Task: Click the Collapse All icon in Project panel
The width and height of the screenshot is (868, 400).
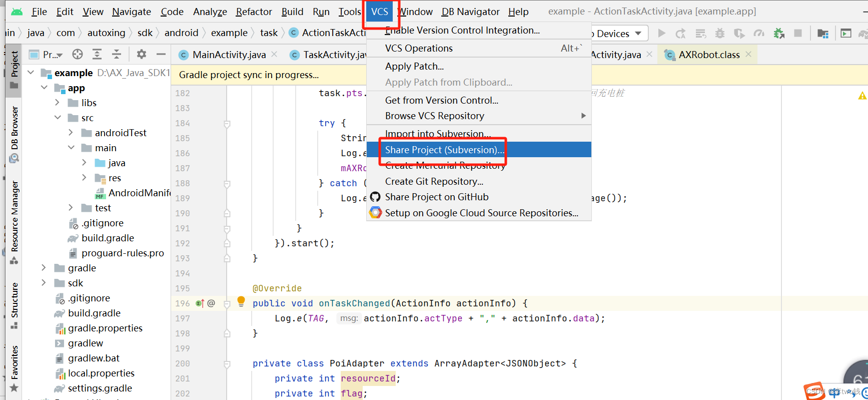Action: pyautogui.click(x=117, y=54)
